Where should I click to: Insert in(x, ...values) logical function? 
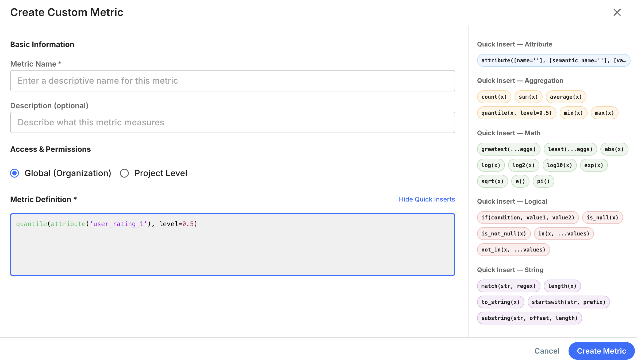tap(564, 234)
